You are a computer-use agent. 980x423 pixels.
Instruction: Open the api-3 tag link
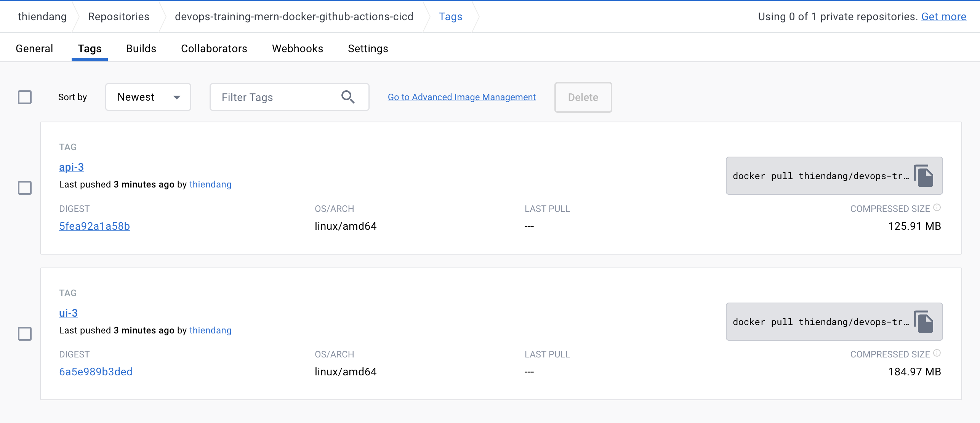click(x=71, y=167)
